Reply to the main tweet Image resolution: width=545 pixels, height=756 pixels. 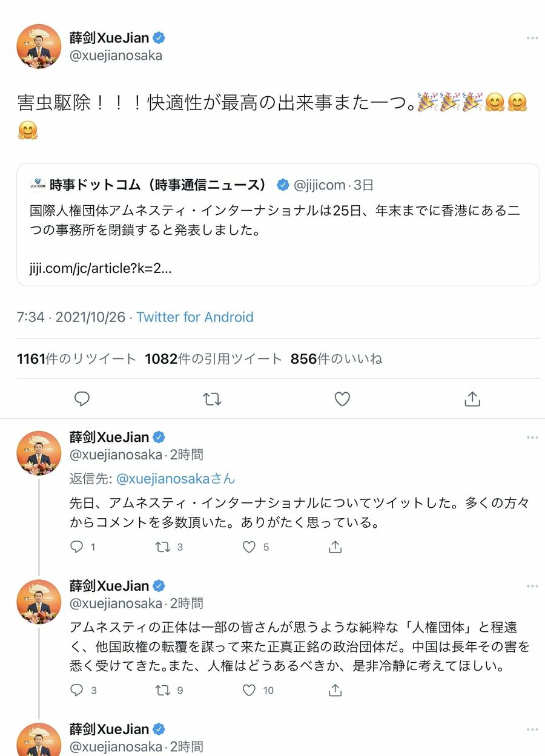tap(82, 399)
